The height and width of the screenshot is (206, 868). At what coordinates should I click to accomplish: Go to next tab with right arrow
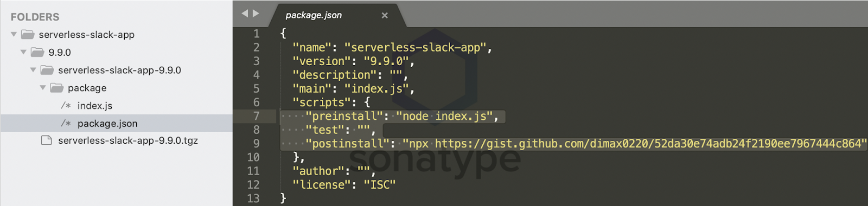256,14
